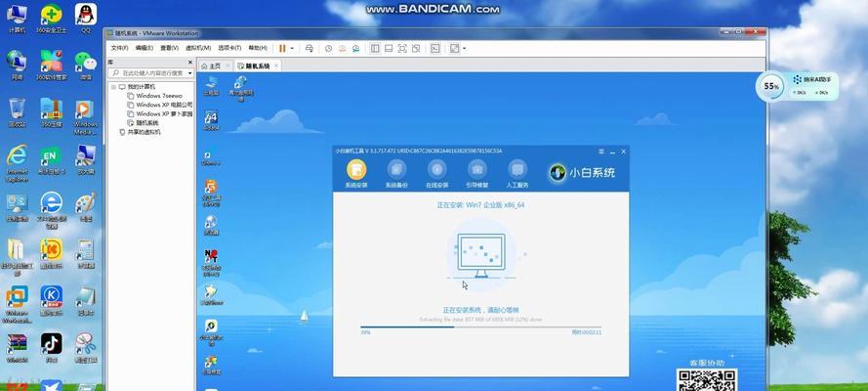Open the Windows Media Player desktop icon
This screenshot has width=868, height=391.
(86, 116)
